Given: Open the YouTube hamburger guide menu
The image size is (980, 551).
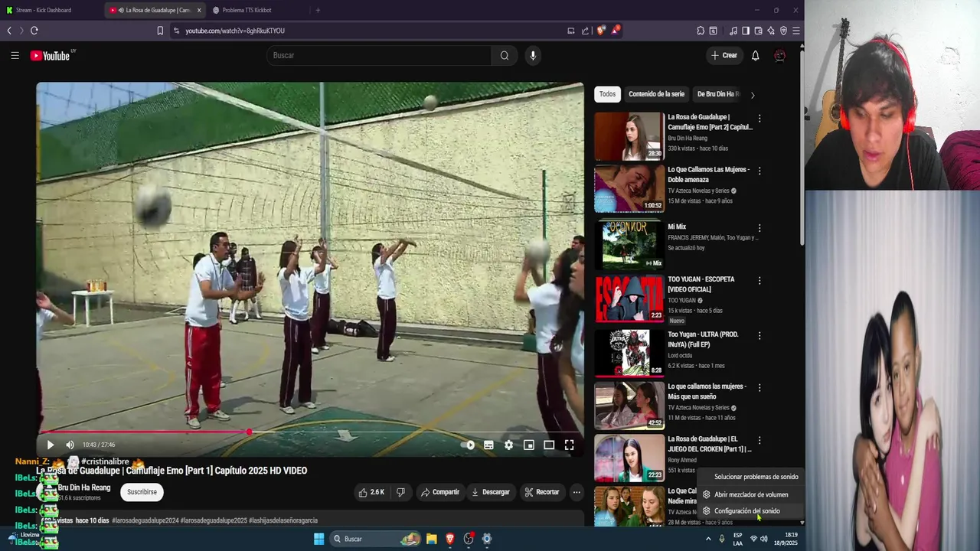Looking at the screenshot, I should (15, 55).
